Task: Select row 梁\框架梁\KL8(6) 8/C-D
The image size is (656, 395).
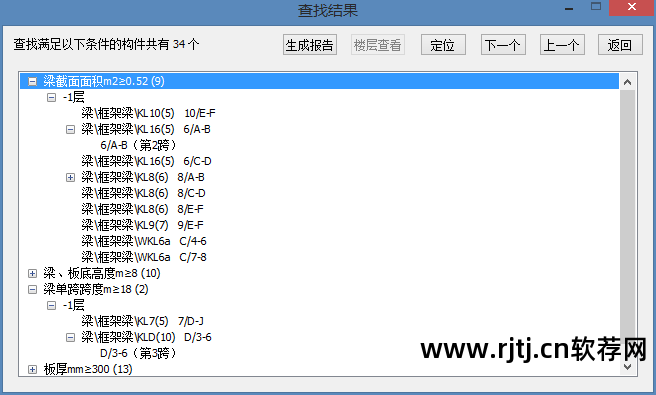Action: coord(144,193)
